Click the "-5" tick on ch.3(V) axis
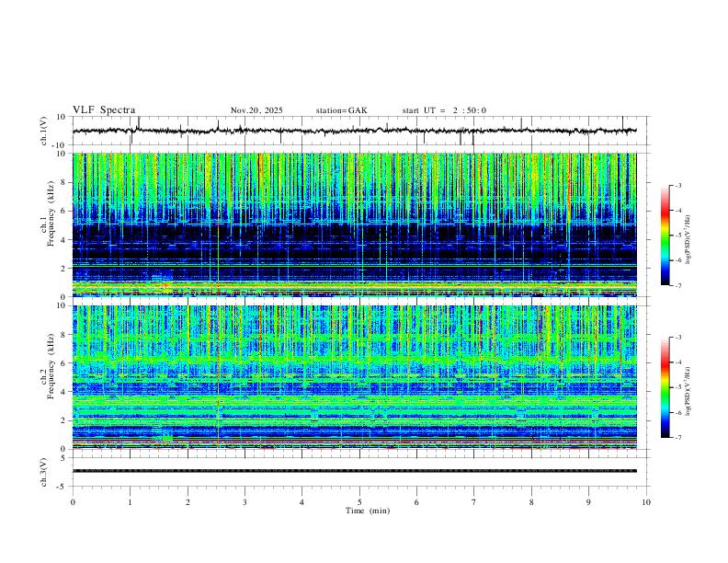 pos(63,487)
